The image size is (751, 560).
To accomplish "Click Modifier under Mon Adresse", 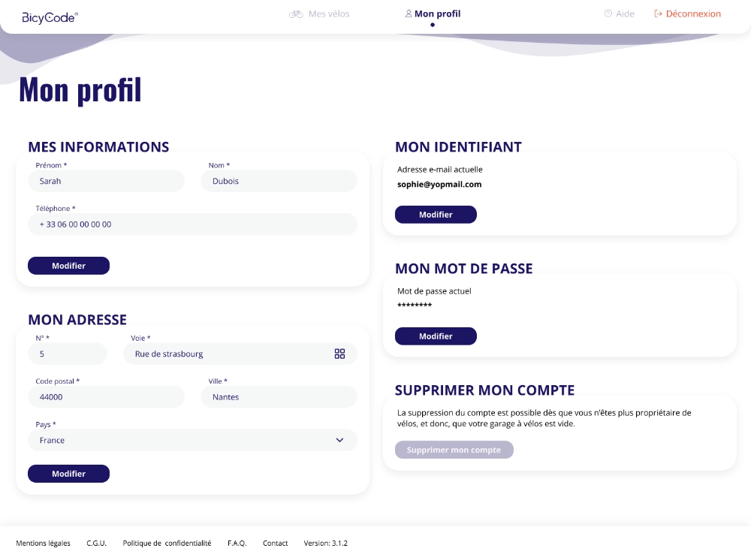I will tap(68, 474).
